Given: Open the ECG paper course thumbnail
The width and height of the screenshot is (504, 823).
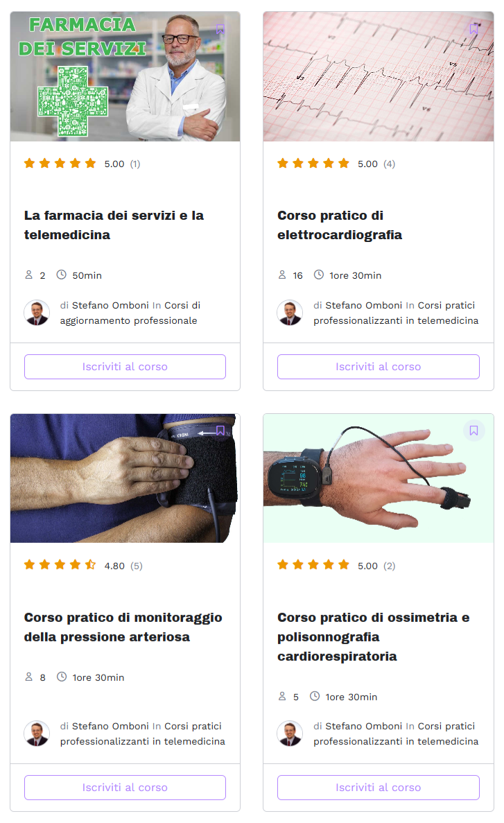Looking at the screenshot, I should click(378, 77).
